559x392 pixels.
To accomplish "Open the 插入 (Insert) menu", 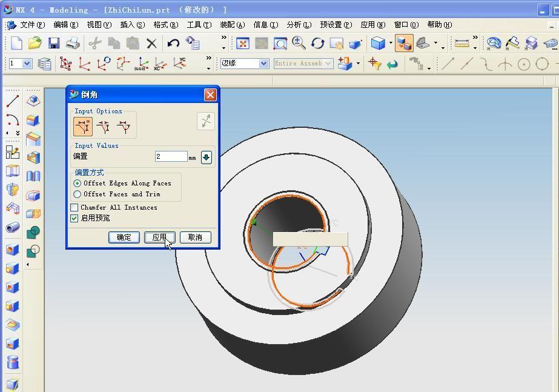I will click(x=132, y=25).
